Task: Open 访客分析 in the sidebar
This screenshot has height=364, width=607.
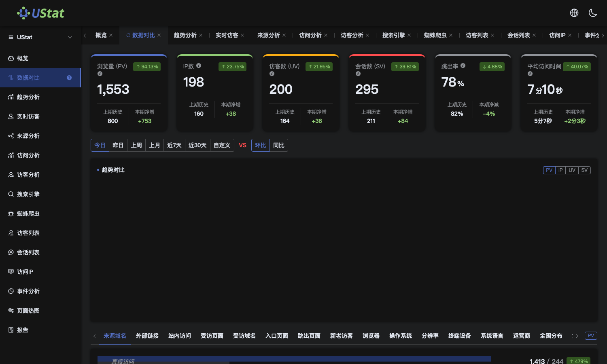Action: (x=40, y=175)
